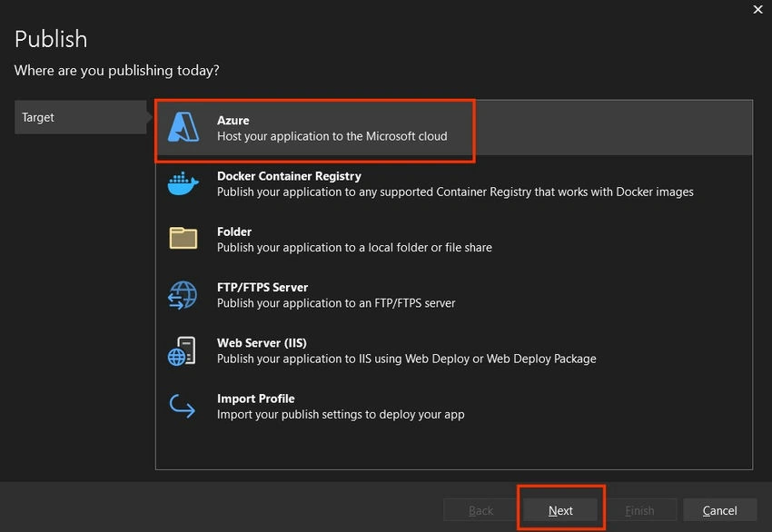
Task: Click the Import Profile arrow icon
Action: click(x=183, y=406)
